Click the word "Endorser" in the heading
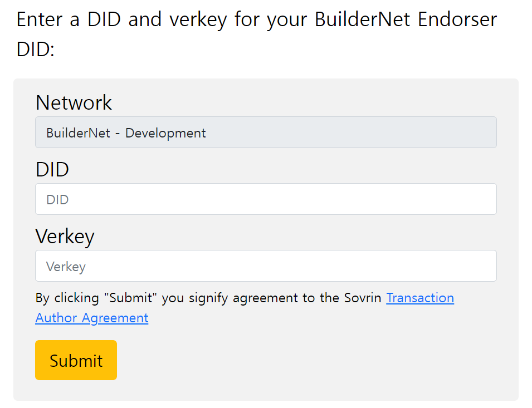This screenshot has width=532, height=408. coord(457,19)
